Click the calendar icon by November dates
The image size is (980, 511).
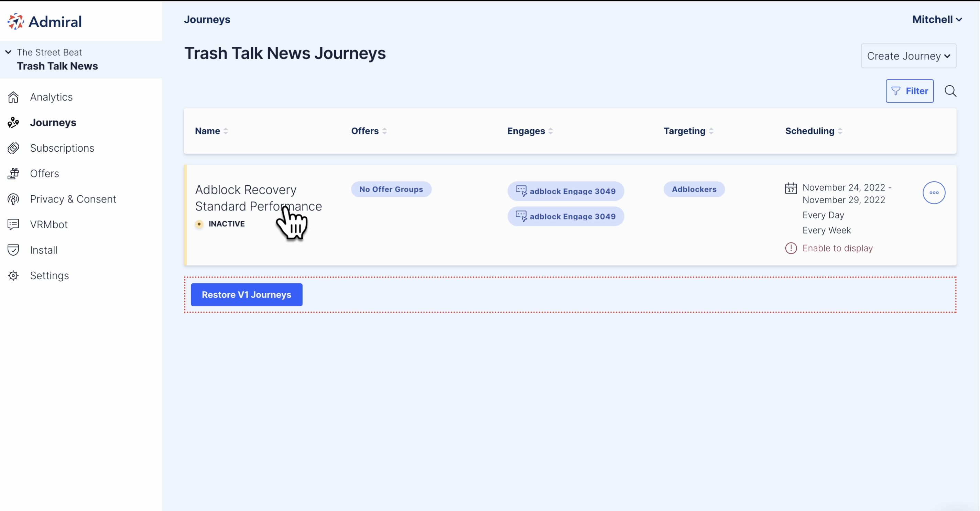click(x=791, y=188)
